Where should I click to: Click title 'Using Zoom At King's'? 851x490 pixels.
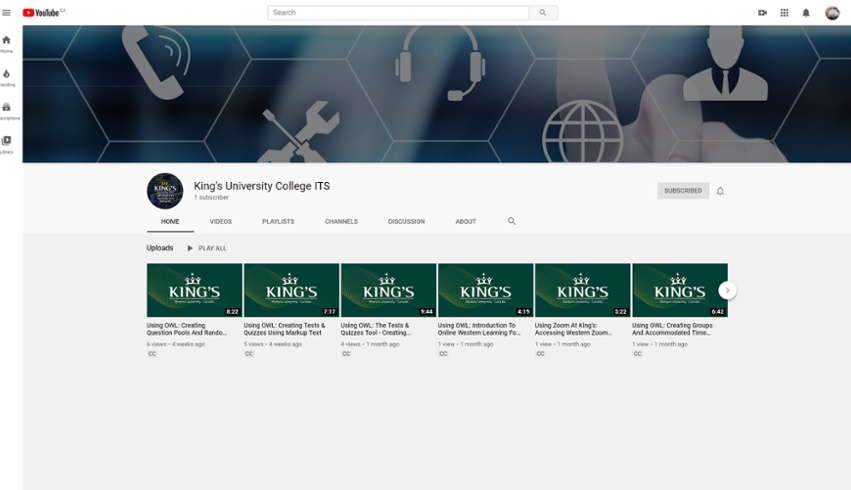coord(574,329)
